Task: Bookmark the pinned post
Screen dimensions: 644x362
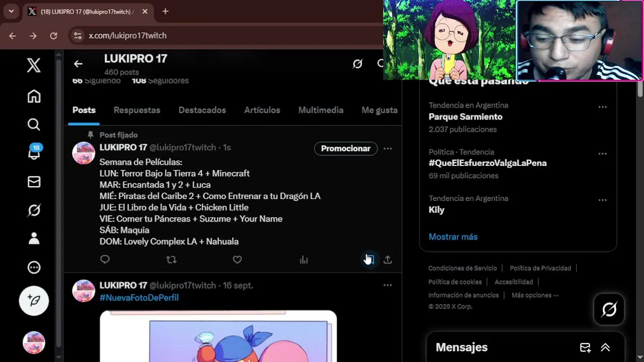Action: (370, 259)
